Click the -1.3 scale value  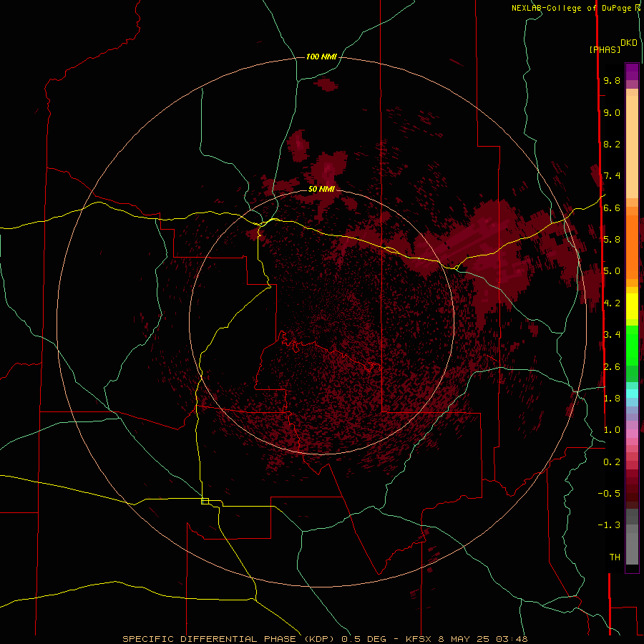[x=609, y=525]
